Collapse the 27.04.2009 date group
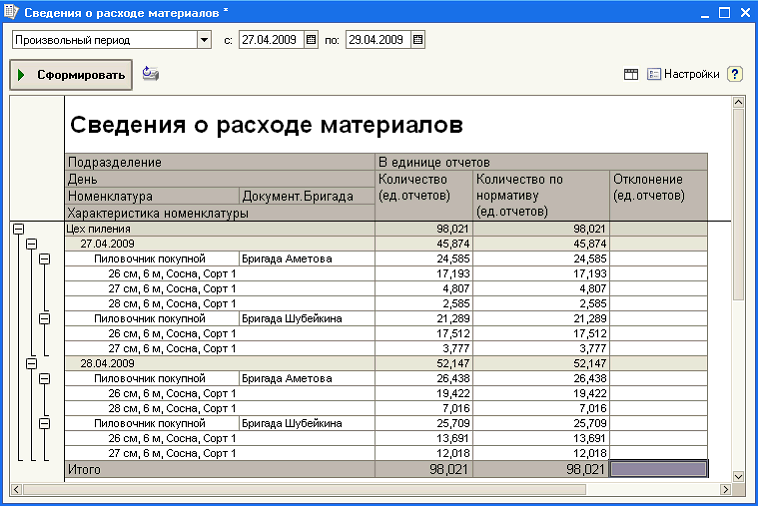 tap(31, 244)
